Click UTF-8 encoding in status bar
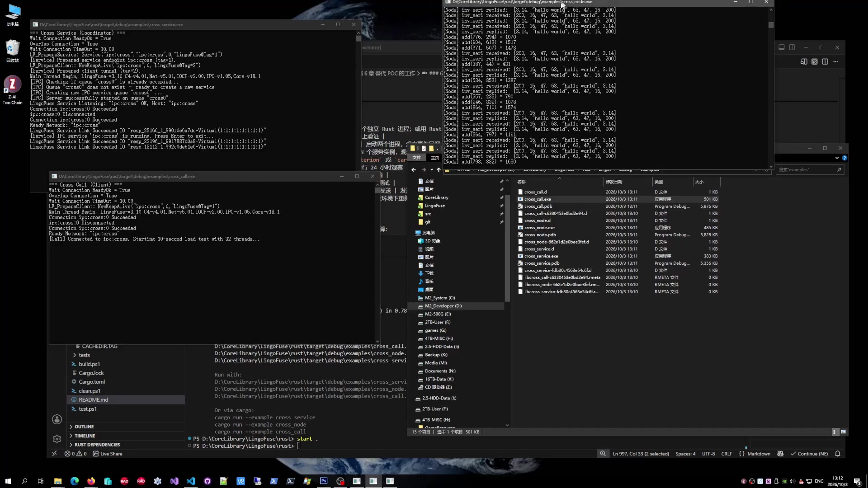 pyautogui.click(x=708, y=454)
